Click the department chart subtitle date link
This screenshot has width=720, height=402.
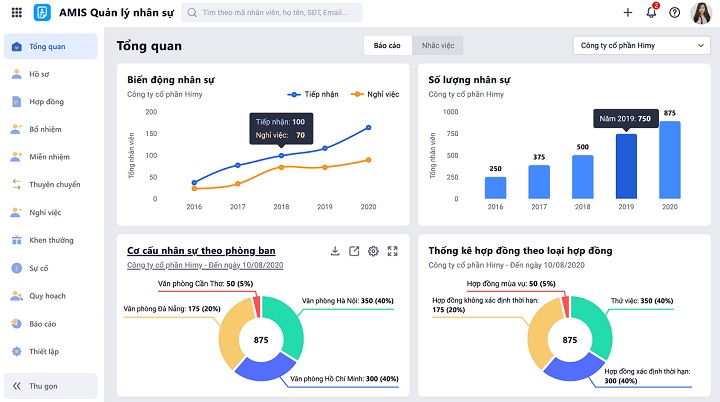click(x=205, y=265)
